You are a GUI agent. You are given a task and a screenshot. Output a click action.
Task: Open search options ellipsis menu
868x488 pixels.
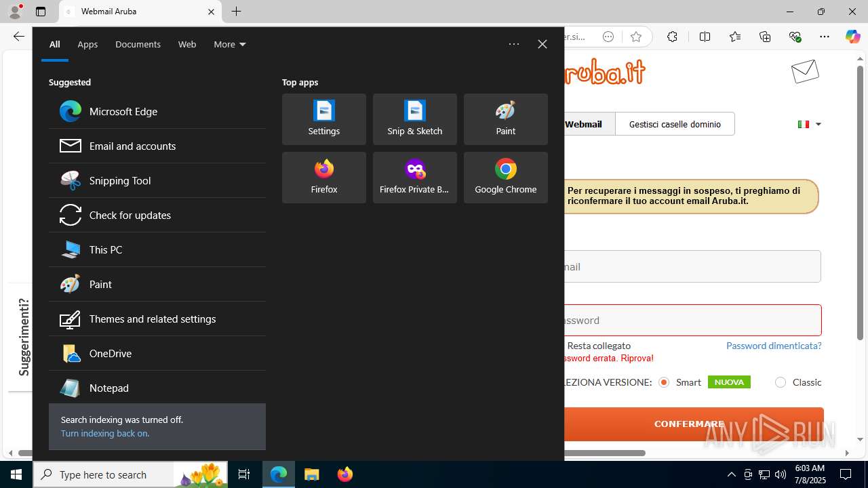[x=514, y=44]
